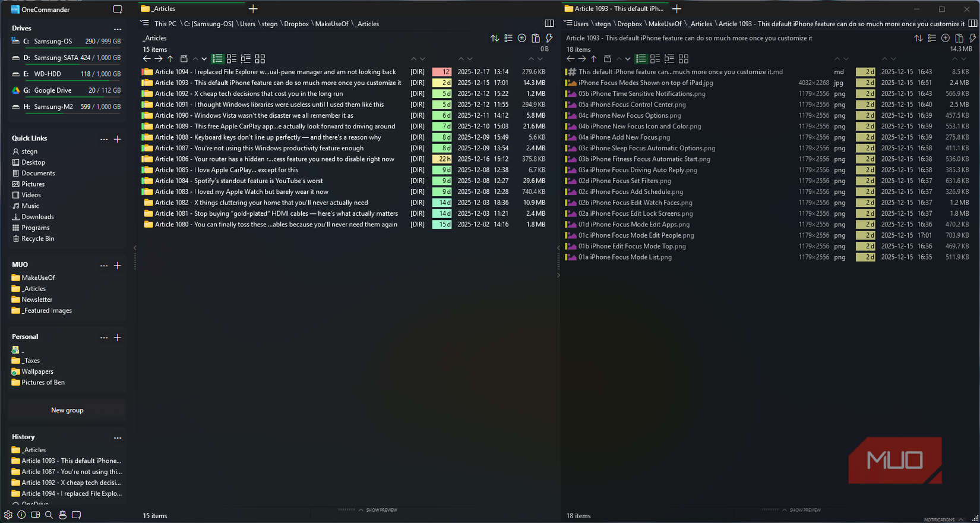Open OneCommander settings gear icon
The height and width of the screenshot is (523, 980).
tap(8, 515)
